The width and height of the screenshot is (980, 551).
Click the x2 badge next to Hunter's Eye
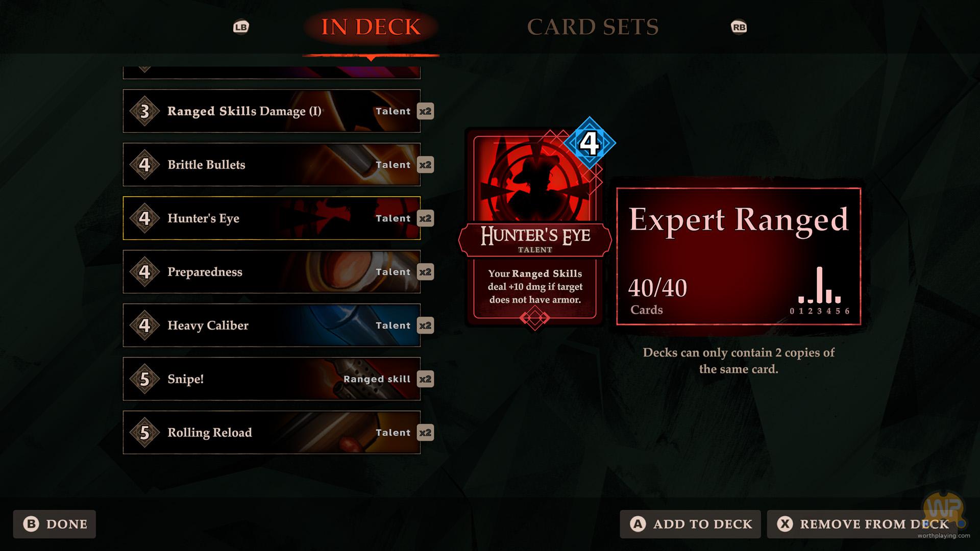click(x=425, y=218)
